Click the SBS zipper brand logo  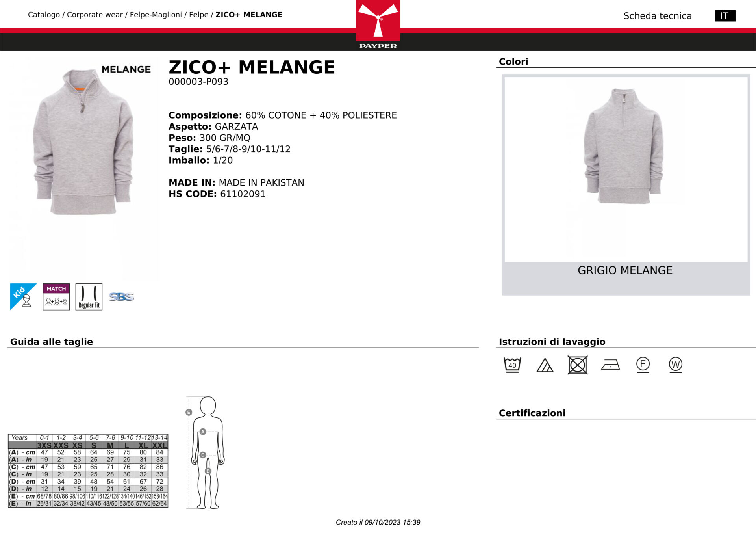(121, 296)
